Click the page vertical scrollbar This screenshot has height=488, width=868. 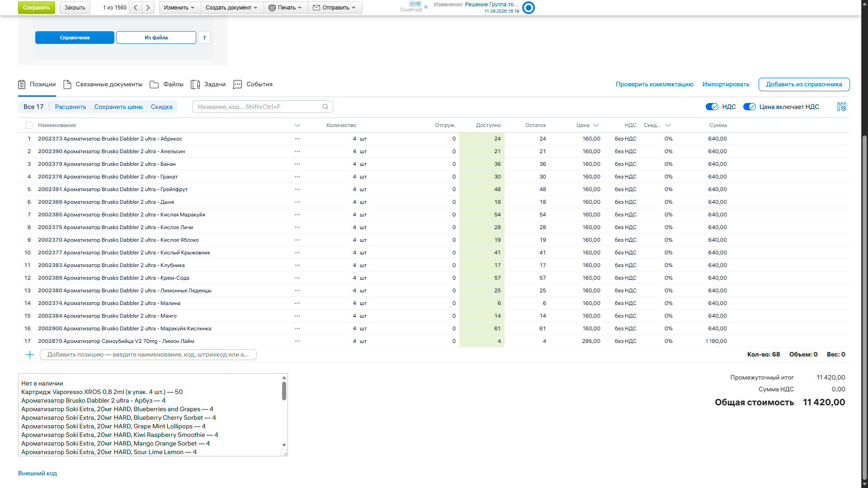click(864, 307)
